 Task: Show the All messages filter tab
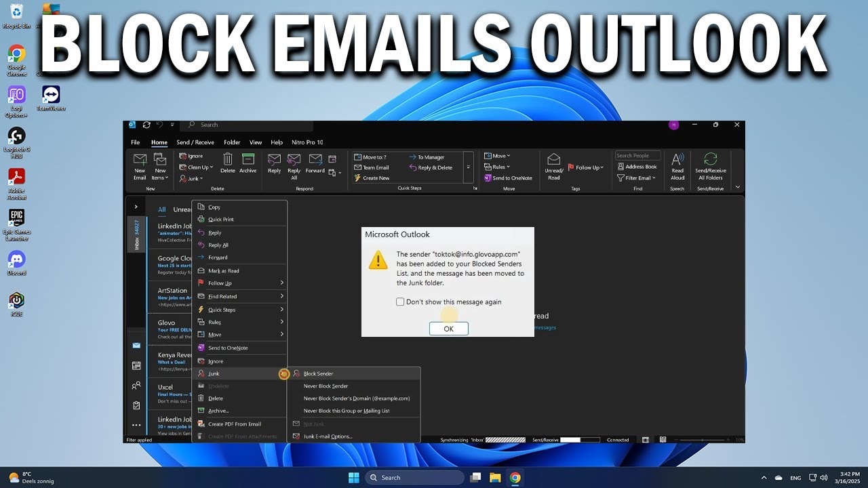coord(161,209)
